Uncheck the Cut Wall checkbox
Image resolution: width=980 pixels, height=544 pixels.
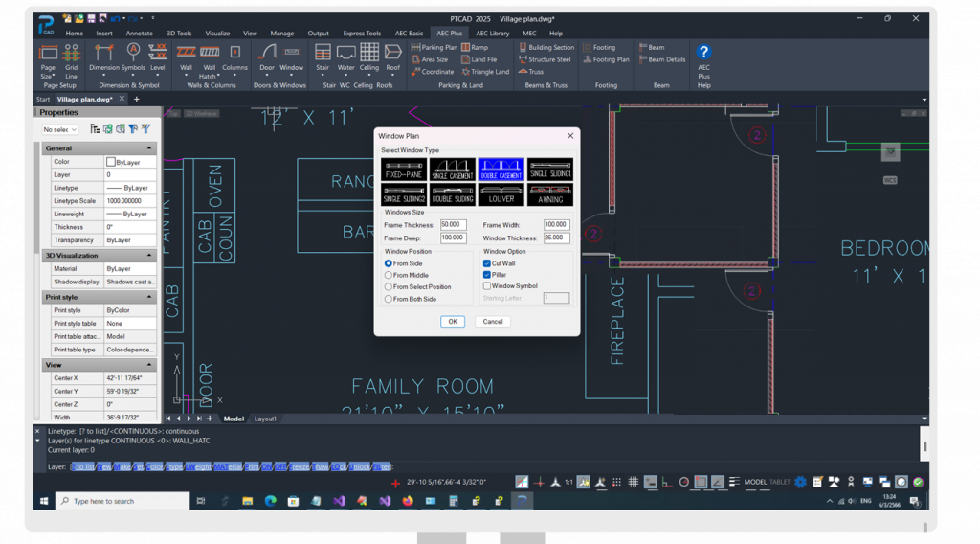[x=487, y=263]
